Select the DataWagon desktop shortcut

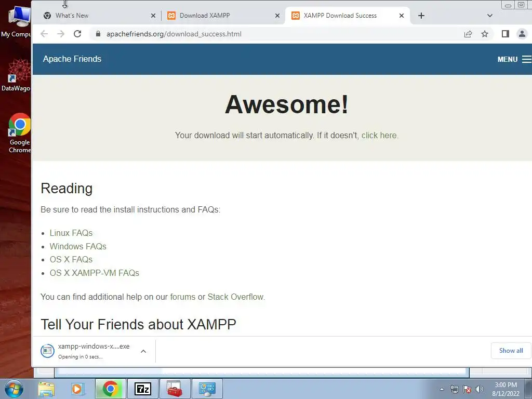pyautogui.click(x=17, y=75)
